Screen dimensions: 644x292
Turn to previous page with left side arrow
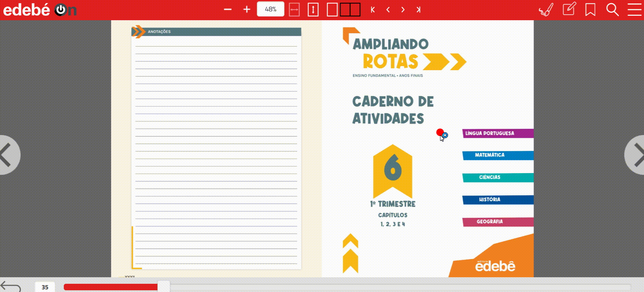(10, 155)
